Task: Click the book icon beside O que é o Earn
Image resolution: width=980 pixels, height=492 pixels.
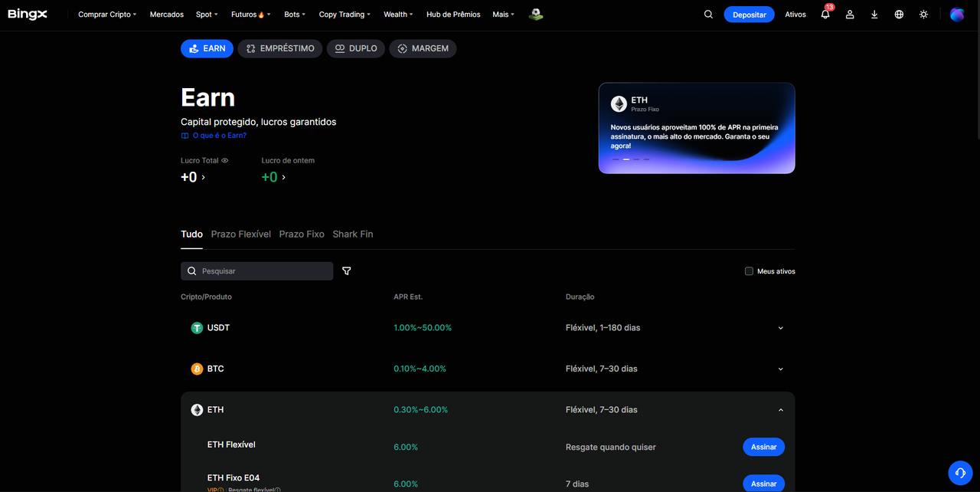Action: pos(185,136)
